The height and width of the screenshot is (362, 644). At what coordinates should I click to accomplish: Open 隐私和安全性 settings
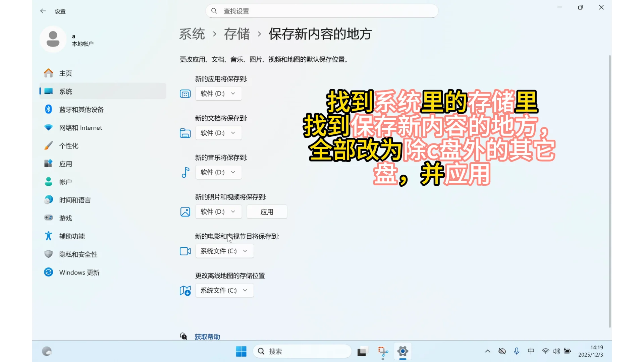point(78,254)
